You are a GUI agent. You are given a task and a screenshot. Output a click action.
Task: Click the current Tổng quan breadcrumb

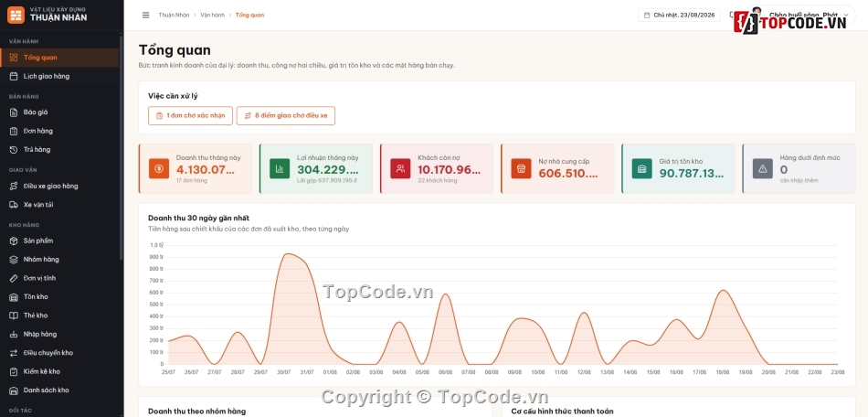coord(249,15)
